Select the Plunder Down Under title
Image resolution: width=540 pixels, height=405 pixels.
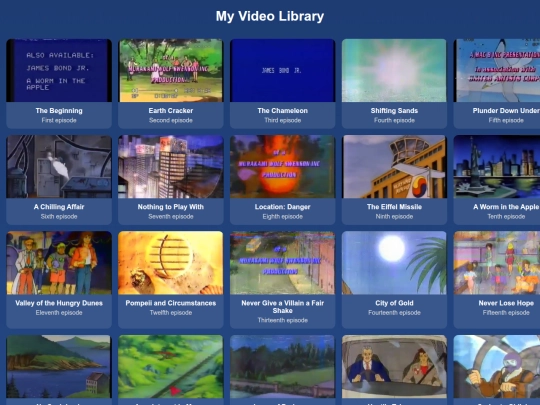(506, 111)
